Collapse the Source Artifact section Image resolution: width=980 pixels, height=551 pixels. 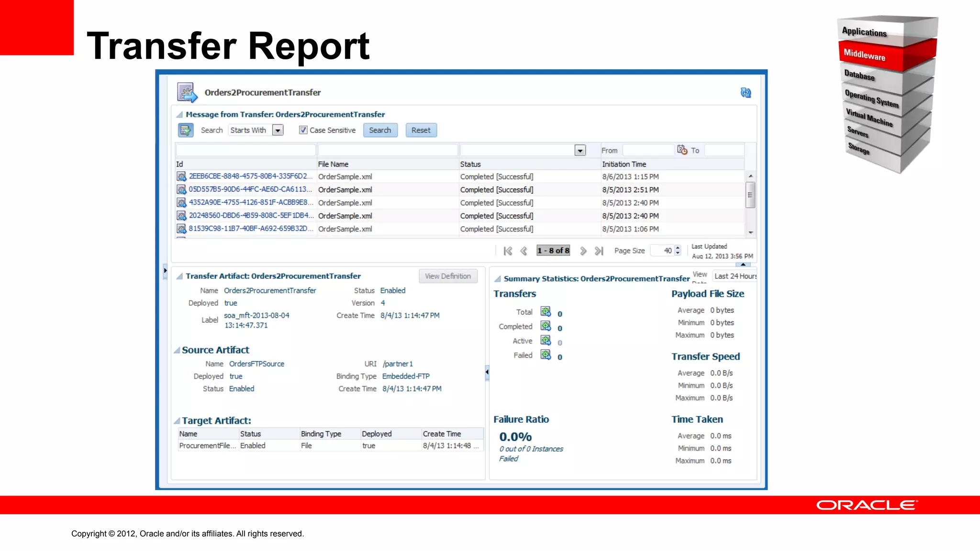(x=177, y=351)
